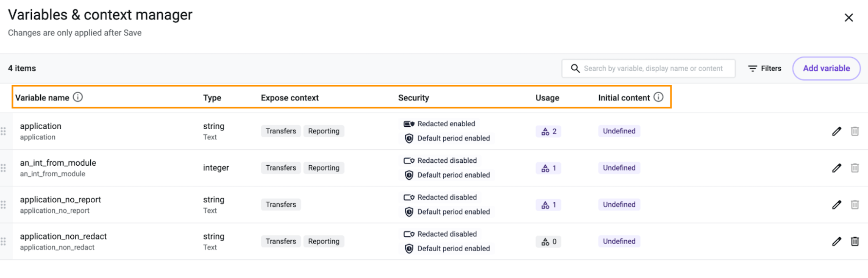
Task: Click Default period shield icon for application_non_redact
Action: pos(409,249)
